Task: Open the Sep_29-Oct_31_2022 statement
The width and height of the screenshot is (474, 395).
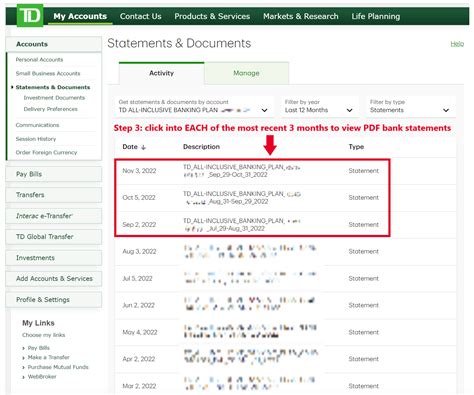Action: click(x=242, y=171)
